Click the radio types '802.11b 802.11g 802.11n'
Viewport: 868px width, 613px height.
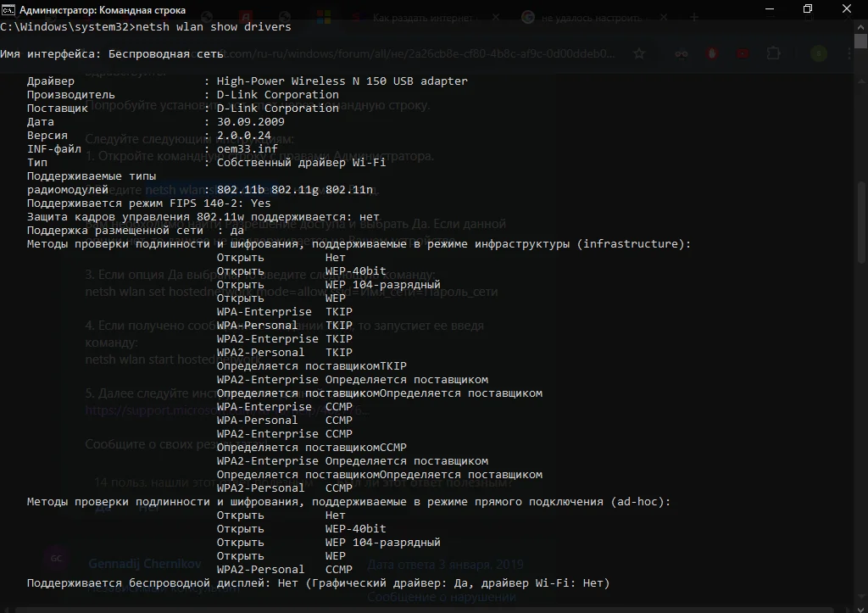coord(306,190)
